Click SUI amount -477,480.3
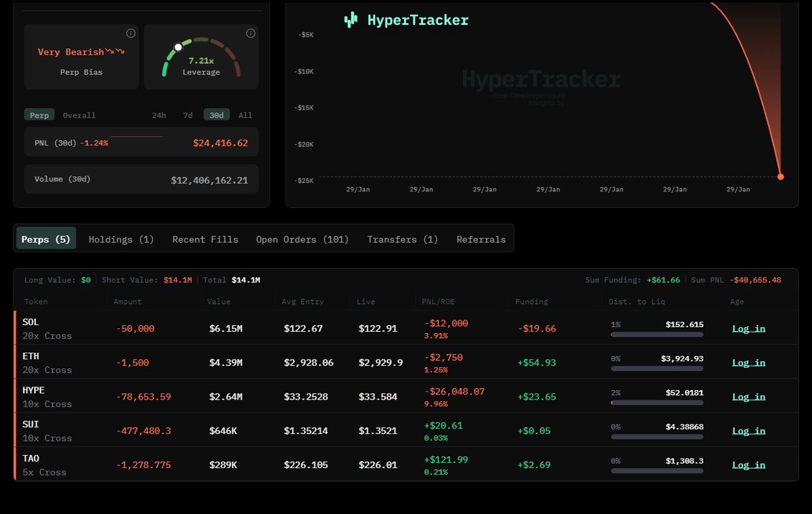The image size is (812, 514). pos(143,431)
